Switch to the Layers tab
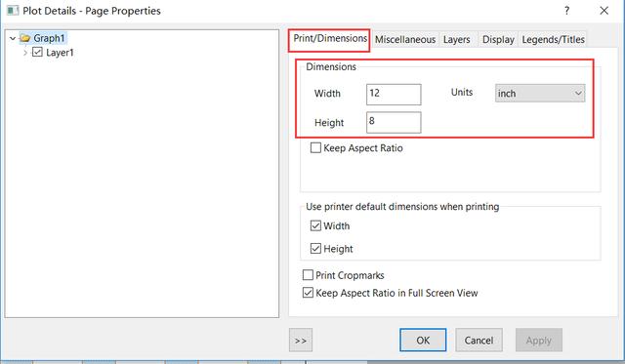 point(457,39)
